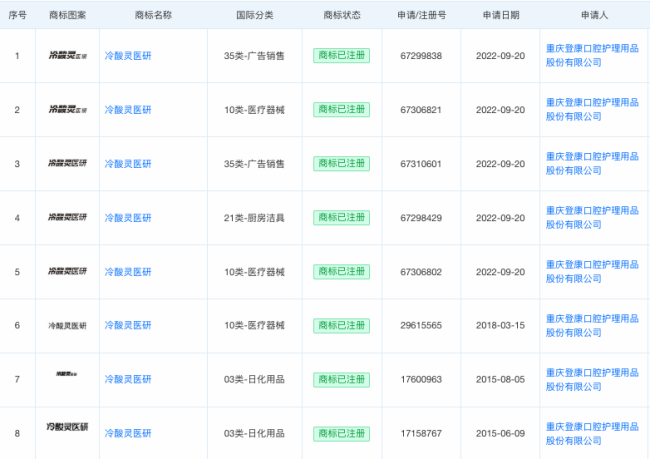Click the 国际分类 column header
Image resolution: width=650 pixels, height=459 pixels.
(x=255, y=15)
